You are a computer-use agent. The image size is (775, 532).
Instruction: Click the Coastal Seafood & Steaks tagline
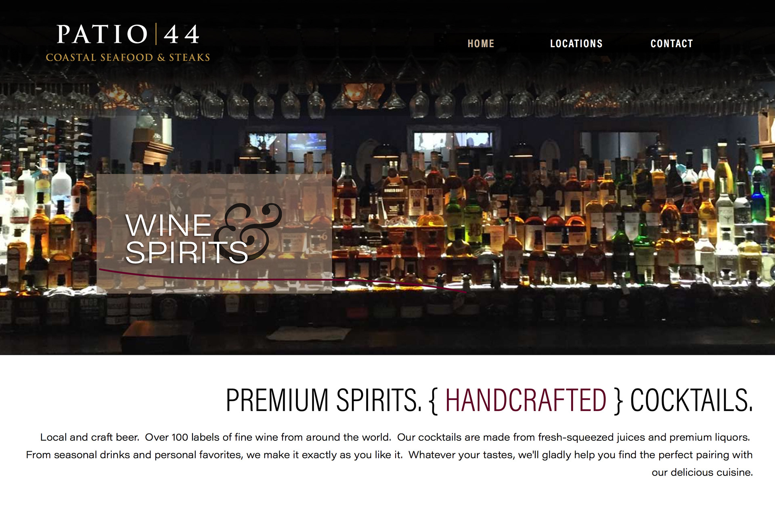128,57
